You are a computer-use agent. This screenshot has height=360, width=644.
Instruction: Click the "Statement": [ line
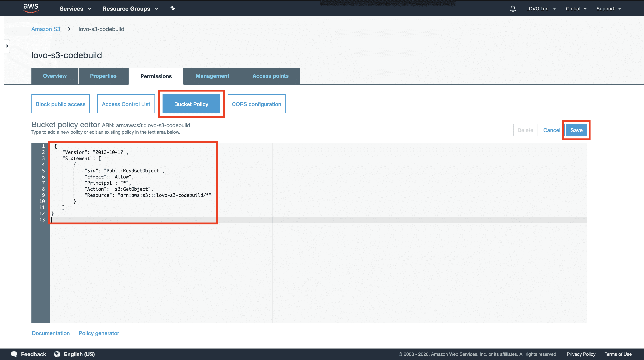tap(82, 158)
